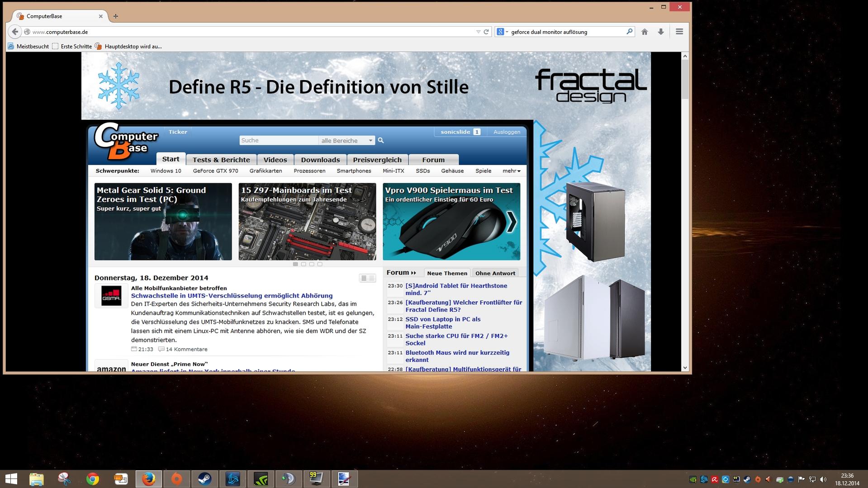Image resolution: width=868 pixels, height=488 pixels.
Task: Open Firefox home page via house icon
Action: click(645, 32)
